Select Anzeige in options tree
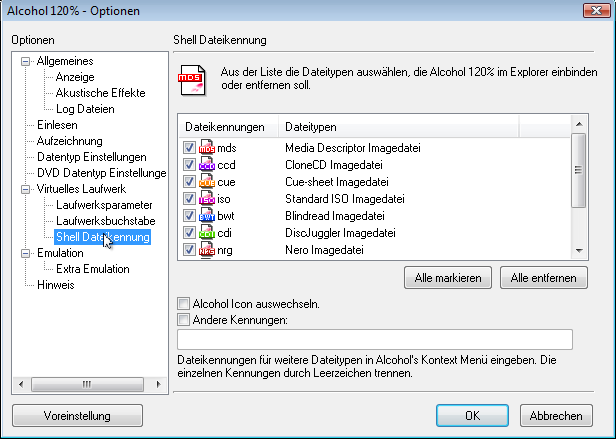This screenshot has width=616, height=439. 75,77
